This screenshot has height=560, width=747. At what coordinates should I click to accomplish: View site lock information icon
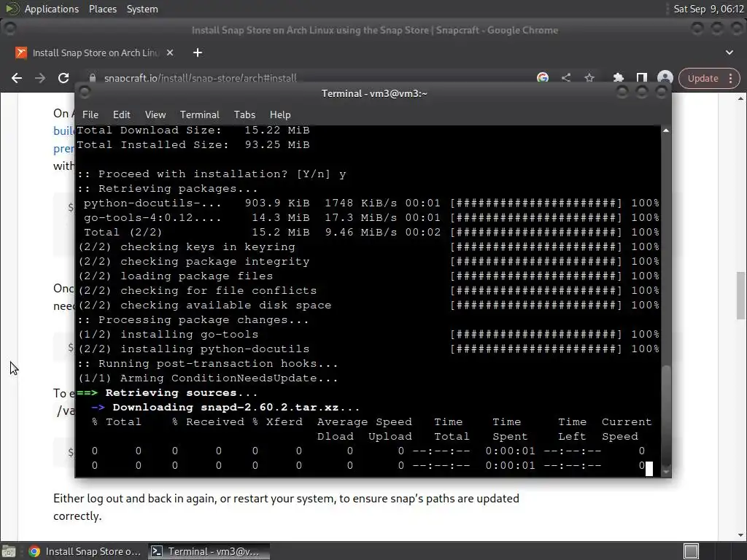93,78
